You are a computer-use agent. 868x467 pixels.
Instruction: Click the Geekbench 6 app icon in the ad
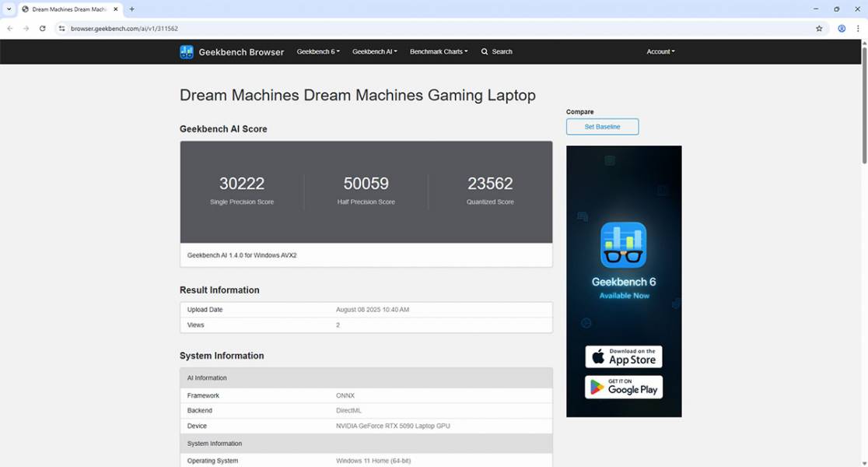tap(623, 244)
